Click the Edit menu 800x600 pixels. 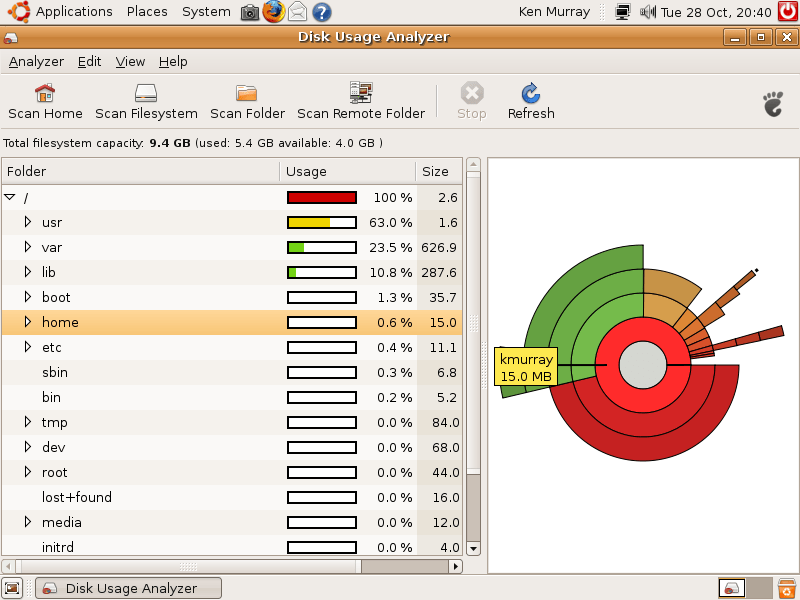click(x=89, y=61)
